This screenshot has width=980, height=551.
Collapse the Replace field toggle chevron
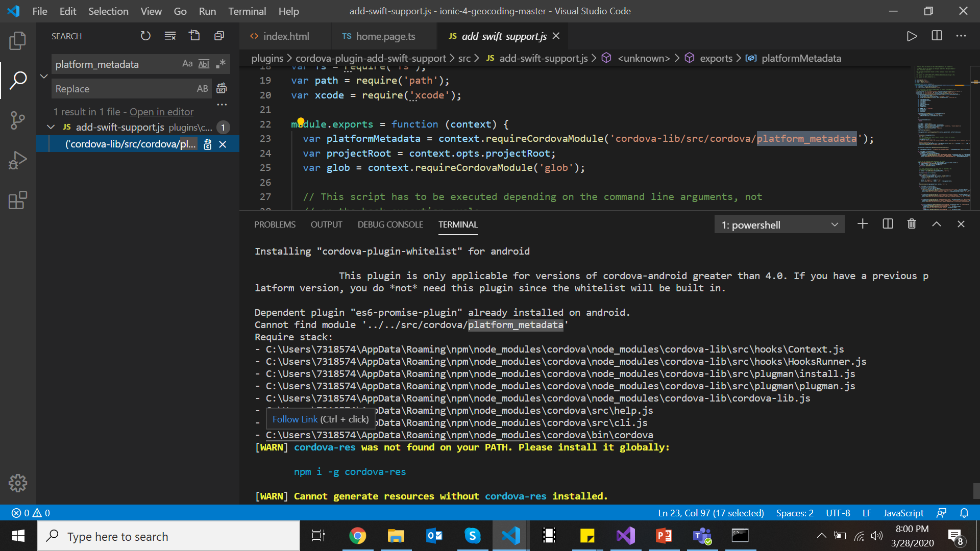pos(44,76)
